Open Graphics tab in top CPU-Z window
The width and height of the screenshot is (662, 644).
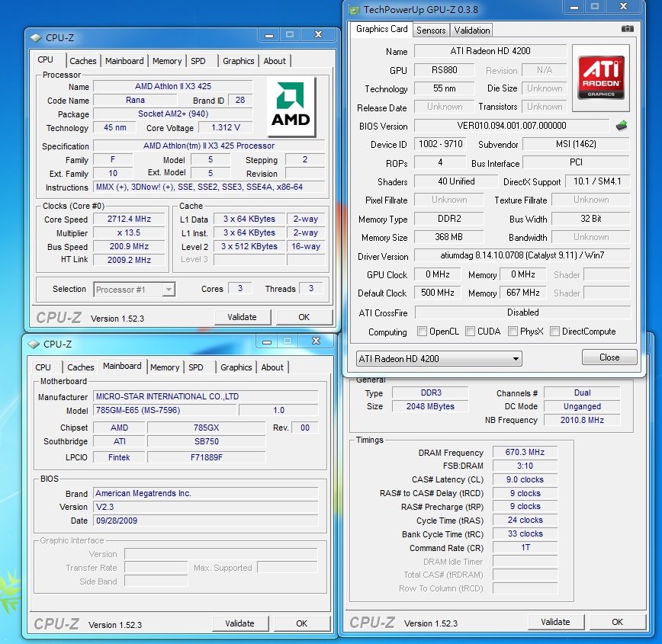(238, 61)
